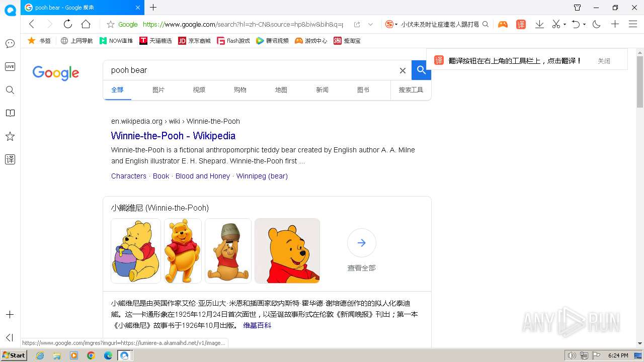Switch to the 购物 shopping tab

[240, 90]
